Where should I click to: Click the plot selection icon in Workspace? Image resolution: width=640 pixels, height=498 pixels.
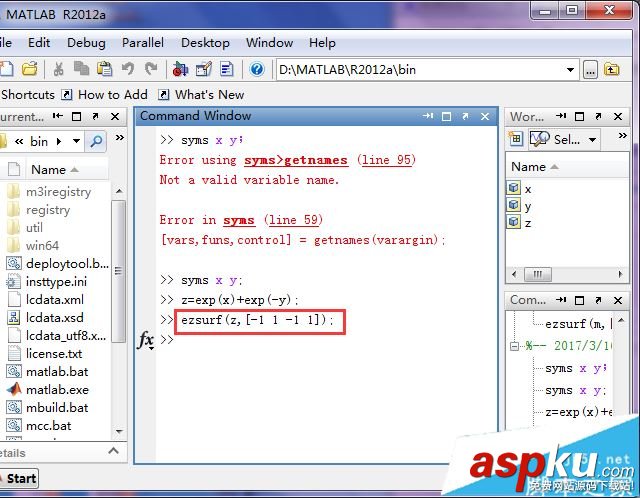click(540, 139)
